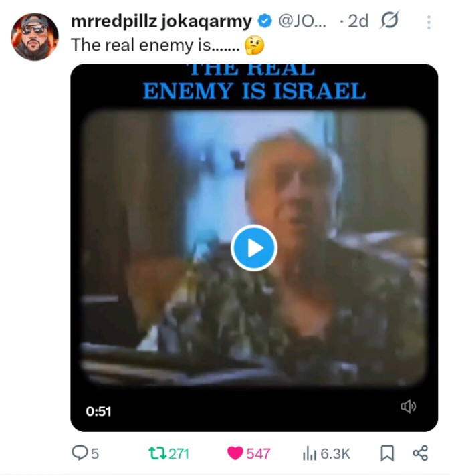Unmute the video with the speaker icon

coord(408,406)
